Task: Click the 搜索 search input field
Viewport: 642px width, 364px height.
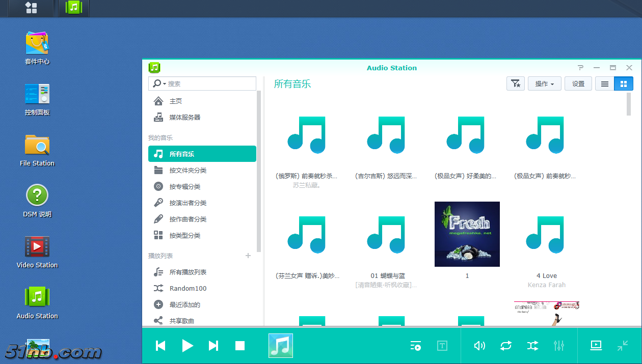Action: pyautogui.click(x=209, y=84)
